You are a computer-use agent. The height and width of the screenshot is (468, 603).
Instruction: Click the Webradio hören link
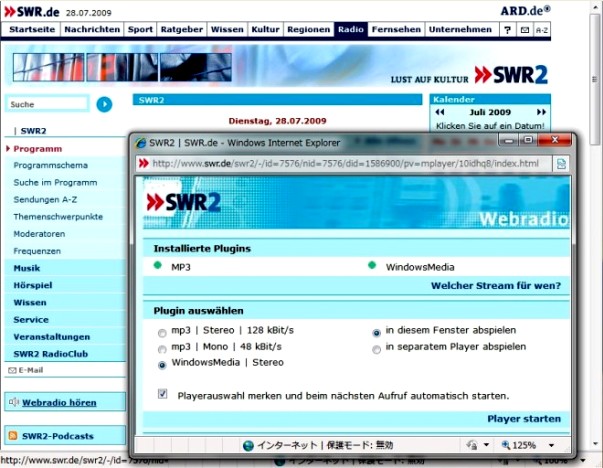click(x=59, y=403)
